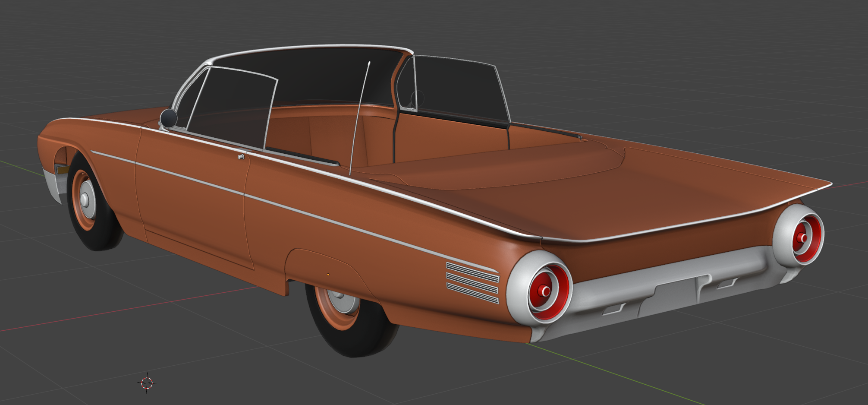
Task: Select the front wheel's chrome hubcap
Action: click(x=88, y=199)
